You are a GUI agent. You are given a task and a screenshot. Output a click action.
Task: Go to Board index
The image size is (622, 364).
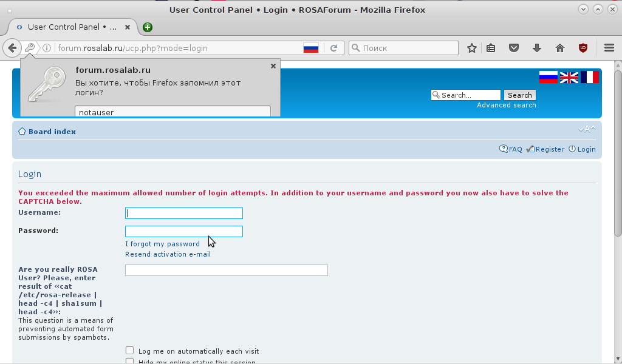point(52,132)
